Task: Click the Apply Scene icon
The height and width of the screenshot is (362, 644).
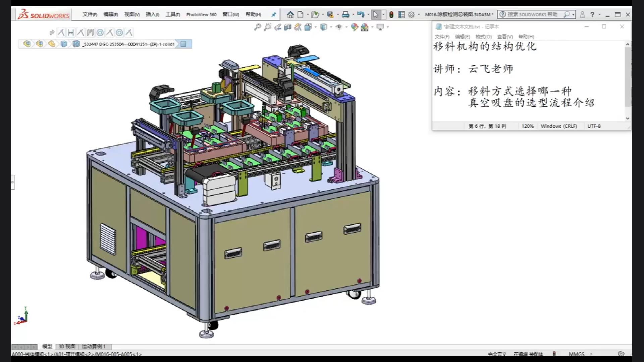Action: click(x=365, y=27)
